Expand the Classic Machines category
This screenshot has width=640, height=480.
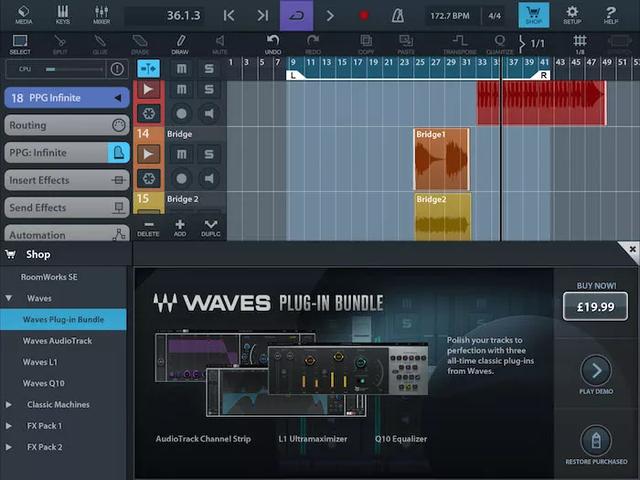click(x=9, y=404)
